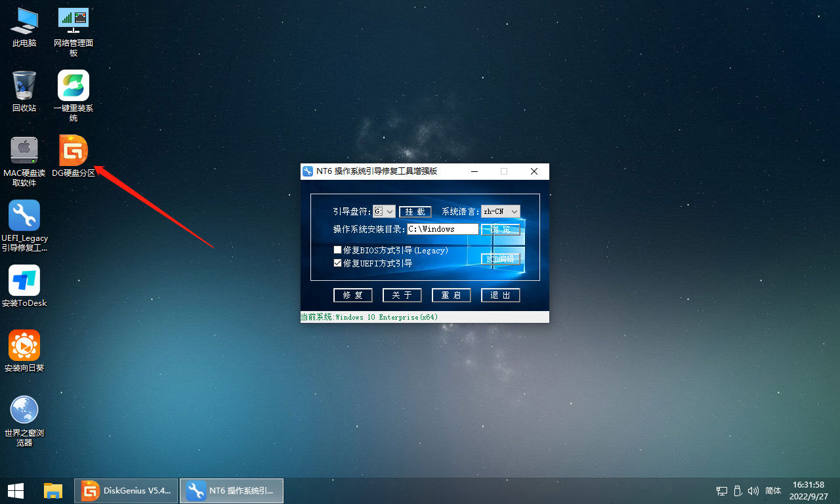840x504 pixels.
Task: Select the NT6 操作系统引导 taskbar item
Action: tap(232, 490)
